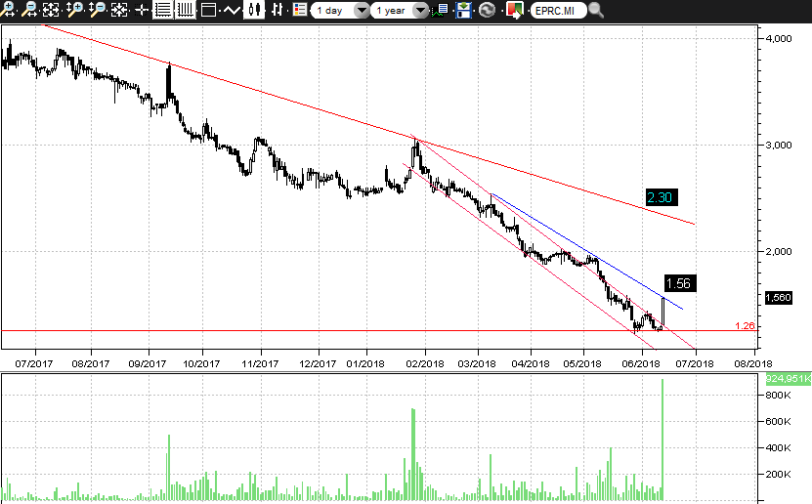The height and width of the screenshot is (504, 812).
Task: Click the EPRC.MI ticker symbol field
Action: pyautogui.click(x=558, y=10)
